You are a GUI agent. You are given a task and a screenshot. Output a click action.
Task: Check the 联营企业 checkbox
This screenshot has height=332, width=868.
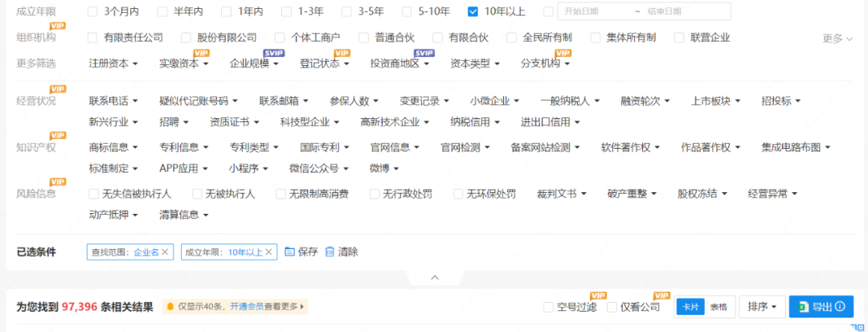(x=679, y=38)
